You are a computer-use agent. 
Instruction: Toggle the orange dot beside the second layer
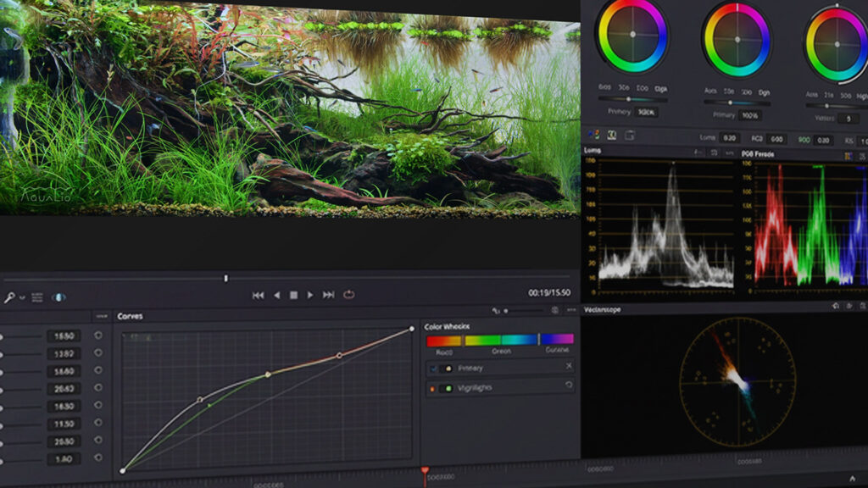tap(433, 388)
